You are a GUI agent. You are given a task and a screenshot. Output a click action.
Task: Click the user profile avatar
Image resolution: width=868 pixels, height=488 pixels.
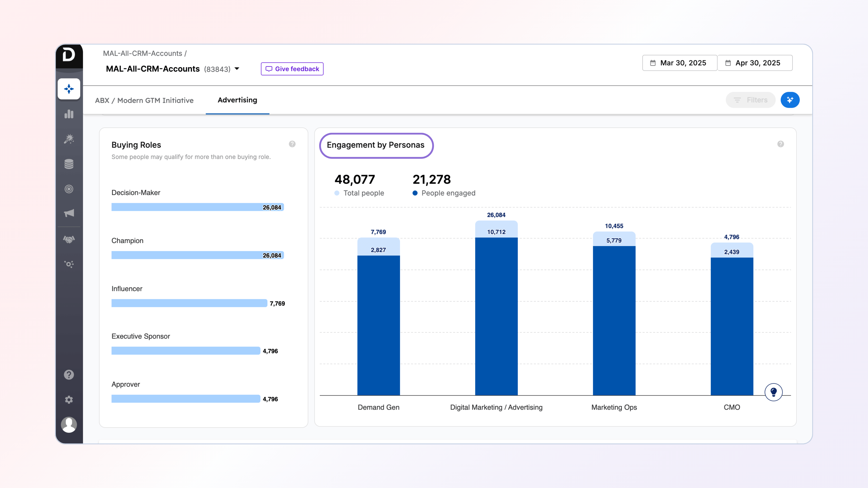[69, 425]
